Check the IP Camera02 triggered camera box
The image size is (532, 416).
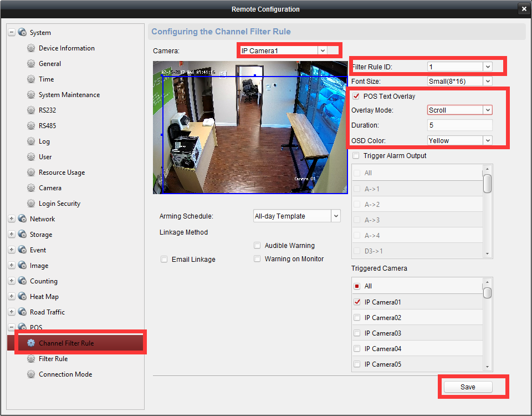pos(357,318)
